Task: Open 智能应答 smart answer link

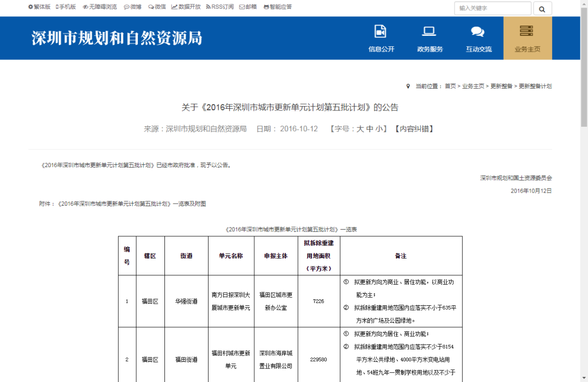Action: coord(278,7)
